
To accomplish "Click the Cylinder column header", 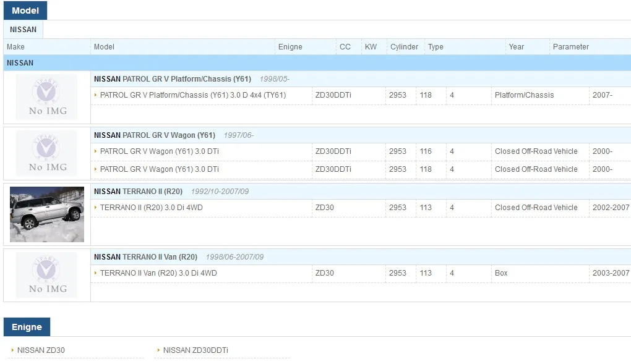I will [404, 47].
